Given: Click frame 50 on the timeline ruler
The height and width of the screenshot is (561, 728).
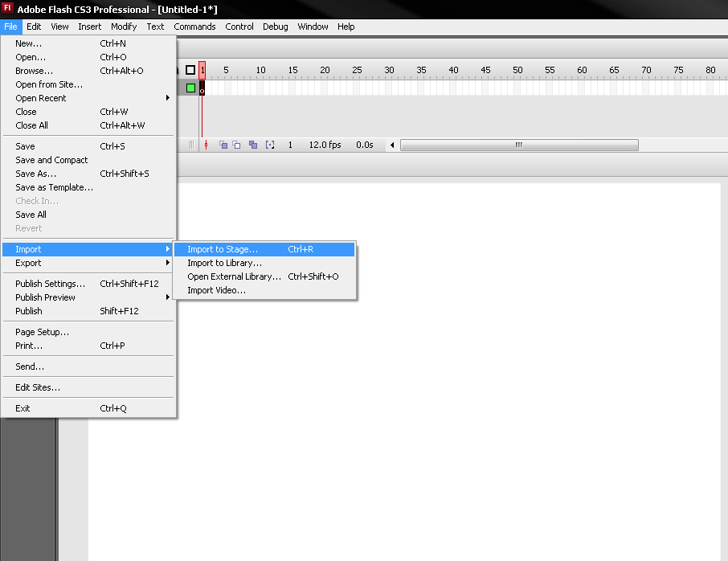Looking at the screenshot, I should click(517, 70).
